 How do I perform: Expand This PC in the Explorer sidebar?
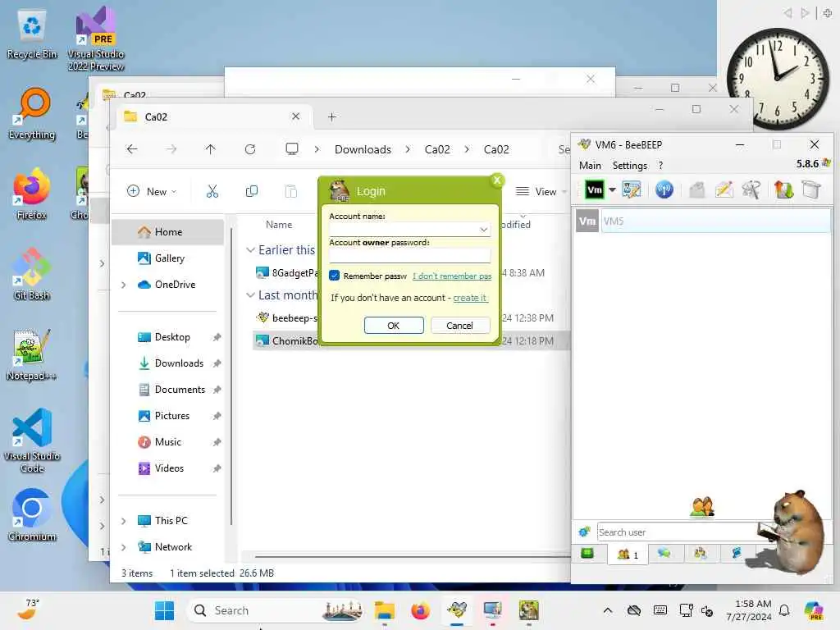123,521
